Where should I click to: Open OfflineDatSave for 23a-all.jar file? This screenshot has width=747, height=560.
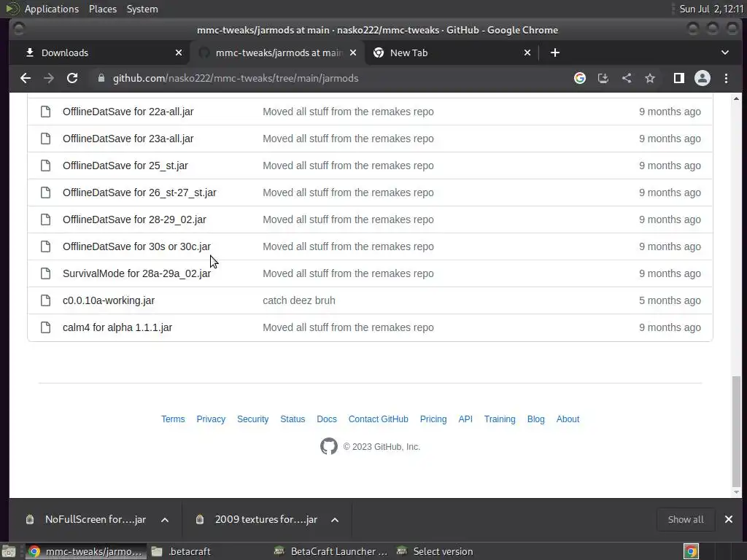click(128, 139)
